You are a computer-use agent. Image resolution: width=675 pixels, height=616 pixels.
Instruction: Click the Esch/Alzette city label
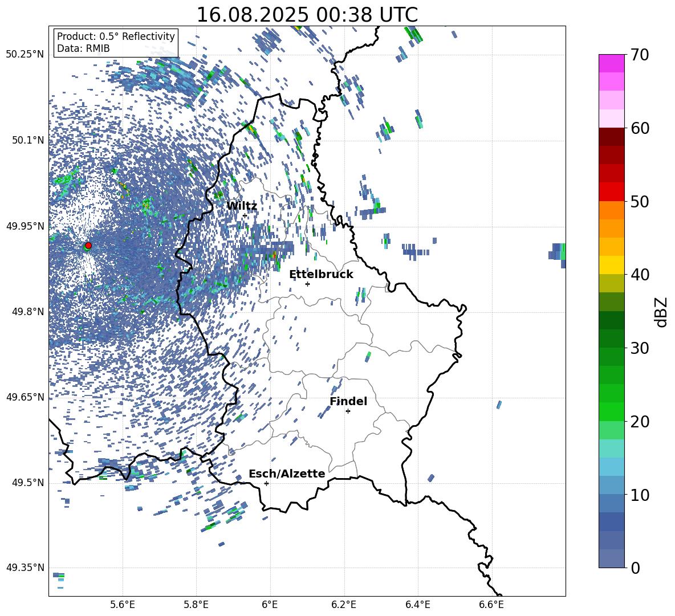click(287, 474)
